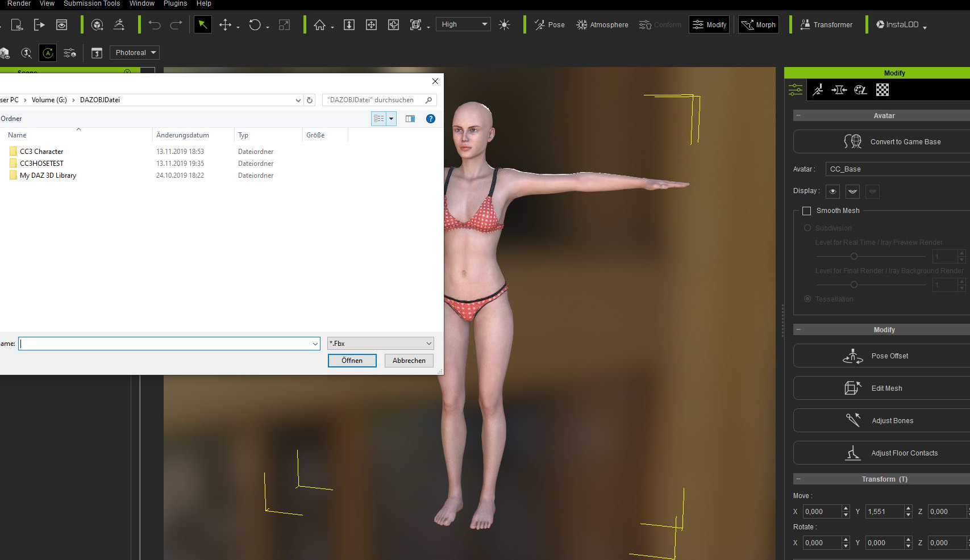Refresh the folder in file dialog
970x560 pixels.
pyautogui.click(x=310, y=100)
